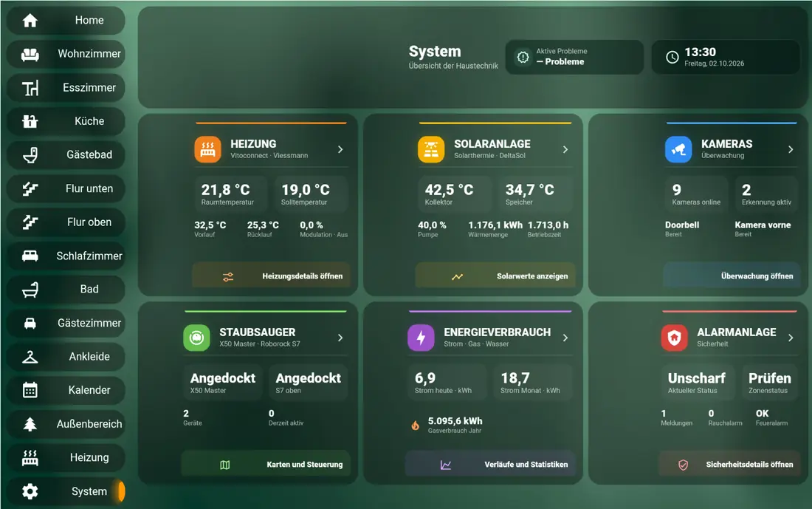
Task: Click the Kollektor 42,5 °C tile
Action: click(455, 194)
